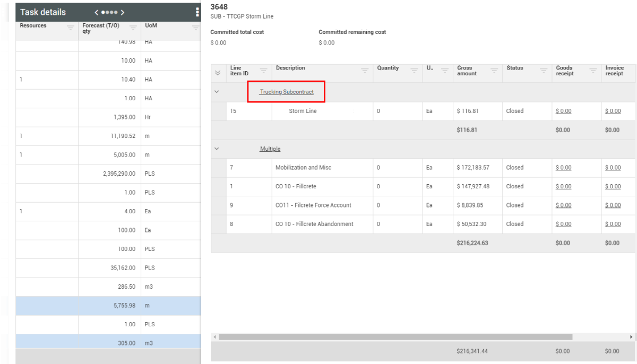Open filter icon on Gross amount column
This screenshot has width=637, height=364.
(x=494, y=71)
